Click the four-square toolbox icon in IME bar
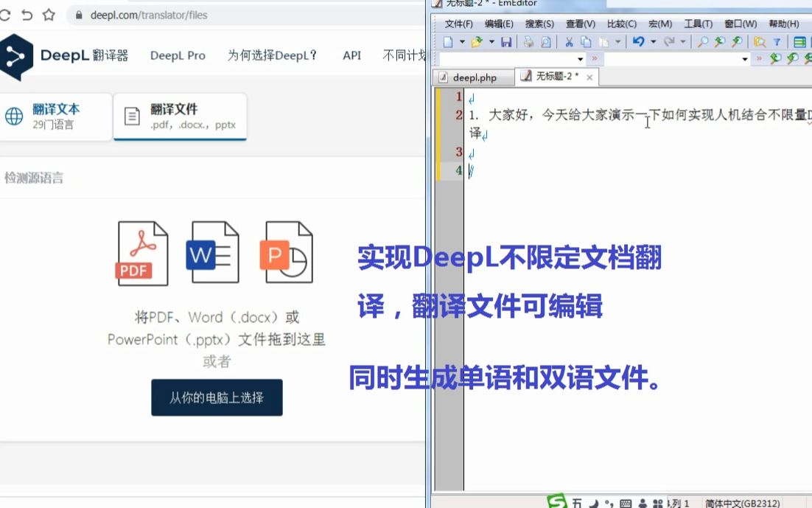812x508 pixels. [658, 504]
